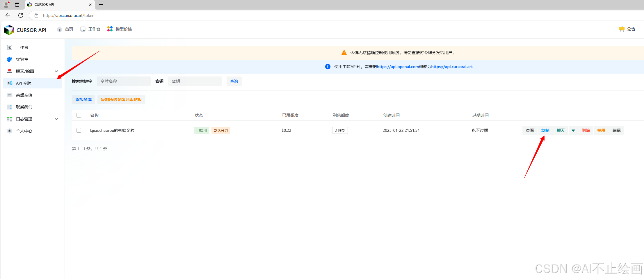Click the 默认分组 tag
Screen dimensions: 644x279
[221, 130]
